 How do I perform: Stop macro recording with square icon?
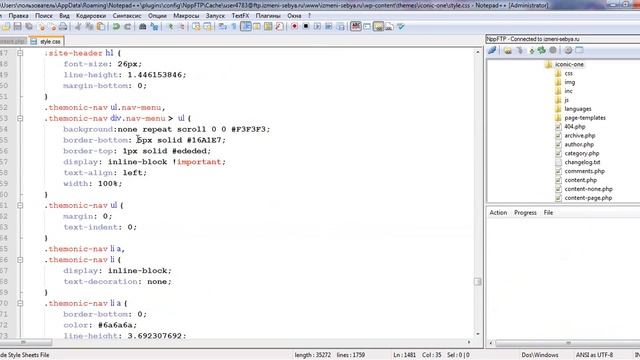click(x=306, y=27)
